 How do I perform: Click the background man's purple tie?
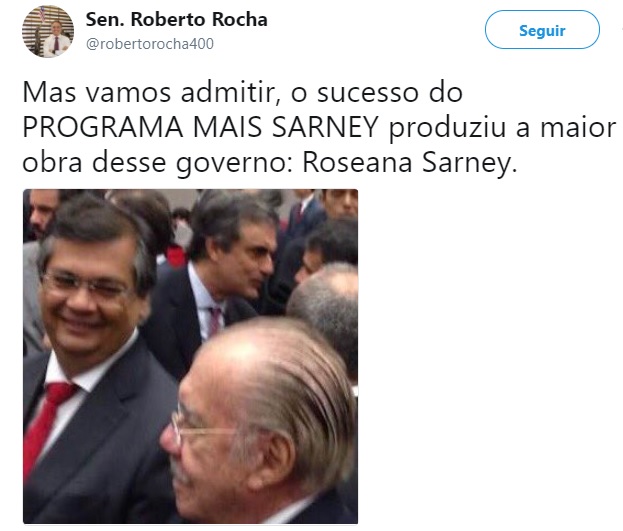(x=215, y=321)
